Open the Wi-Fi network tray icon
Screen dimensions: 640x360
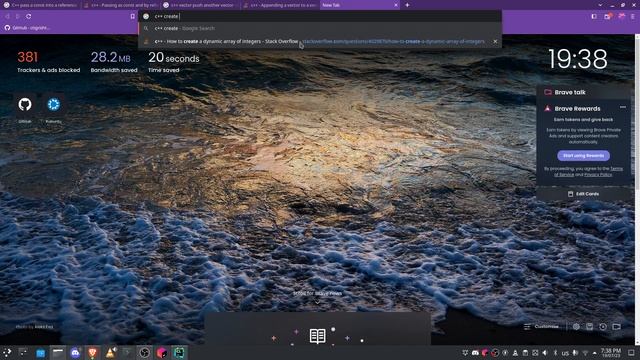(585, 353)
